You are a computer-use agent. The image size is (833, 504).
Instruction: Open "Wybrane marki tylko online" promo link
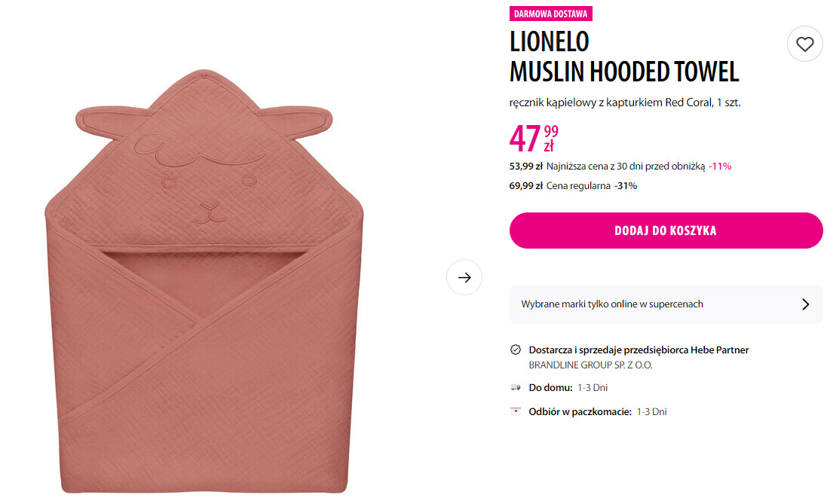tap(612, 304)
